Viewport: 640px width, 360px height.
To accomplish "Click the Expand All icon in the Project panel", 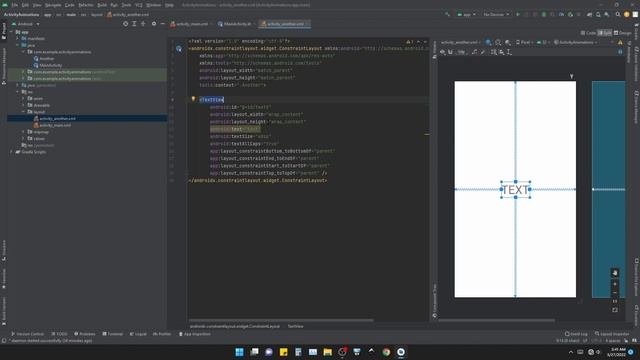I will click(134, 24).
